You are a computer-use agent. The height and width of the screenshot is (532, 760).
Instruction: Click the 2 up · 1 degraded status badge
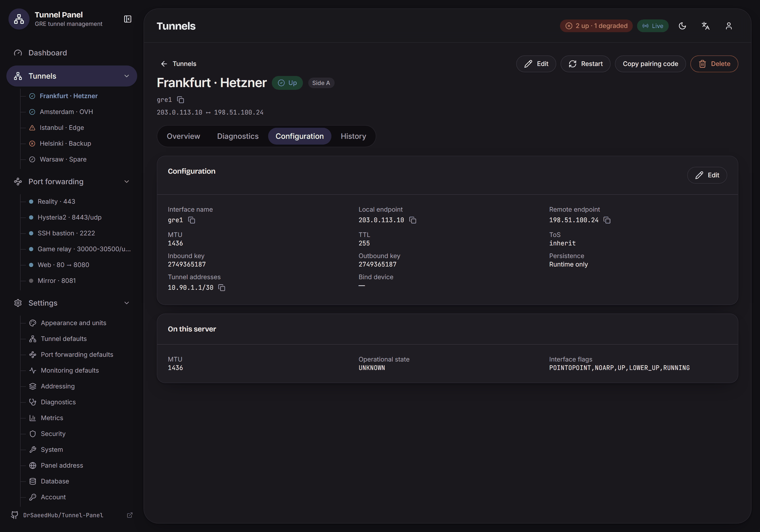(596, 26)
